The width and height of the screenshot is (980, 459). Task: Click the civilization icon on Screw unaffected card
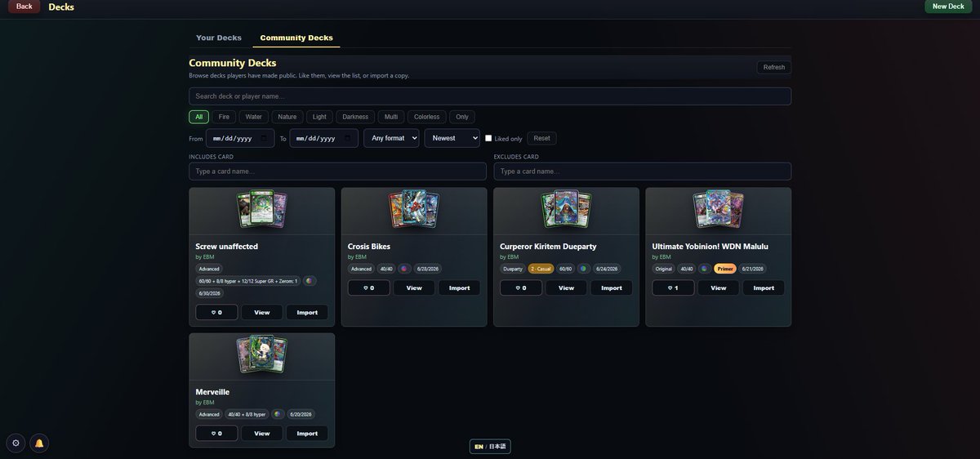coord(310,281)
